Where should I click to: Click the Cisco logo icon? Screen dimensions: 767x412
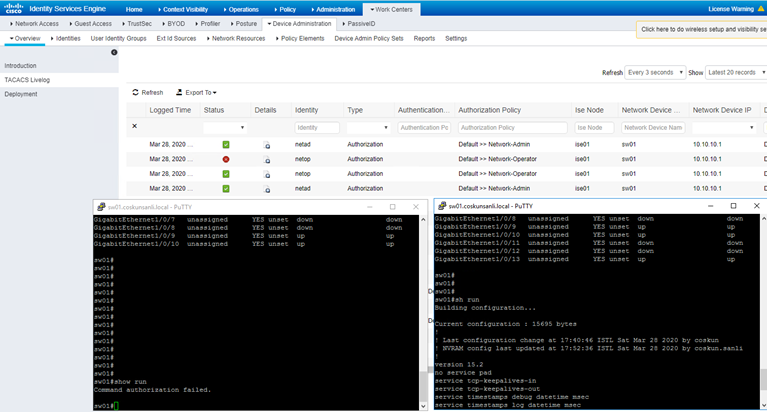(14, 8)
